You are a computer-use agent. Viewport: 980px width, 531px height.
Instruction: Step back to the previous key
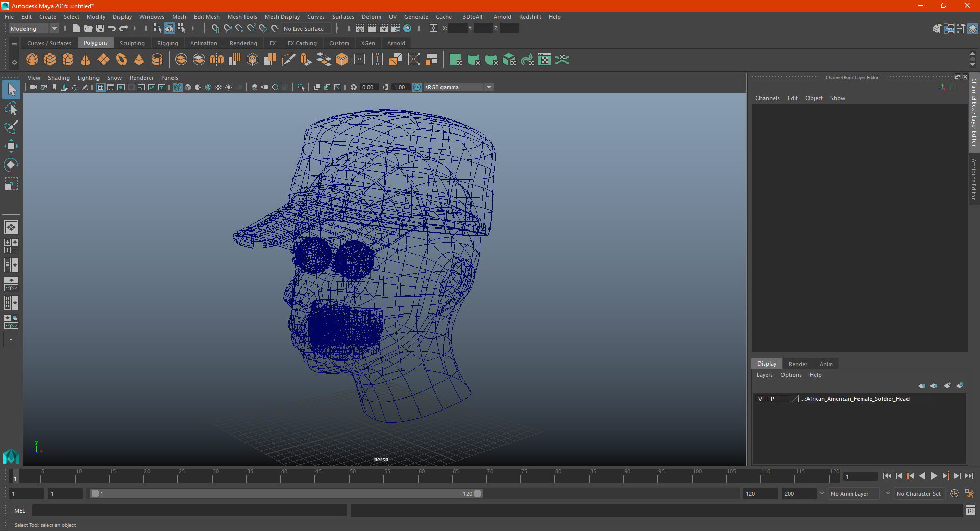click(x=911, y=476)
